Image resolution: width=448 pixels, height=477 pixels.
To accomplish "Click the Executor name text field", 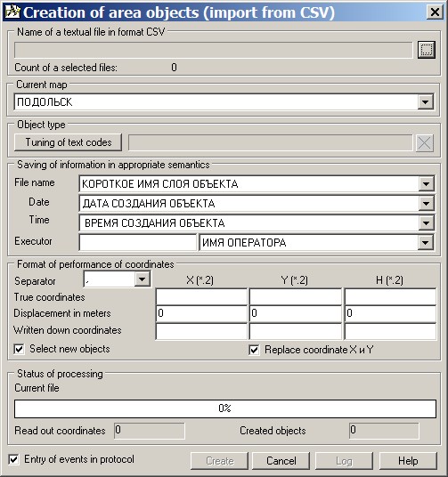I will tap(137, 242).
